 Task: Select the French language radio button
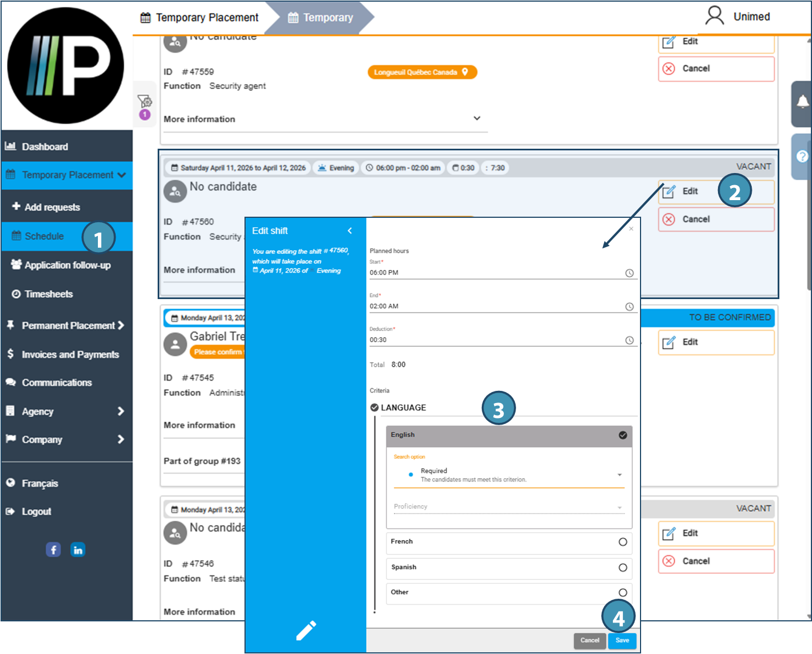pos(623,542)
